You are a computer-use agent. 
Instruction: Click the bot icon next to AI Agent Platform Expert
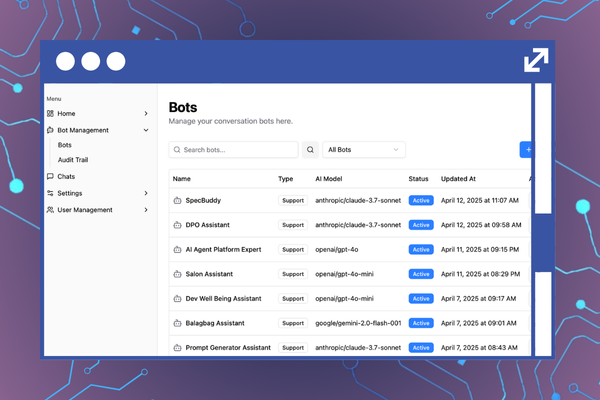177,250
